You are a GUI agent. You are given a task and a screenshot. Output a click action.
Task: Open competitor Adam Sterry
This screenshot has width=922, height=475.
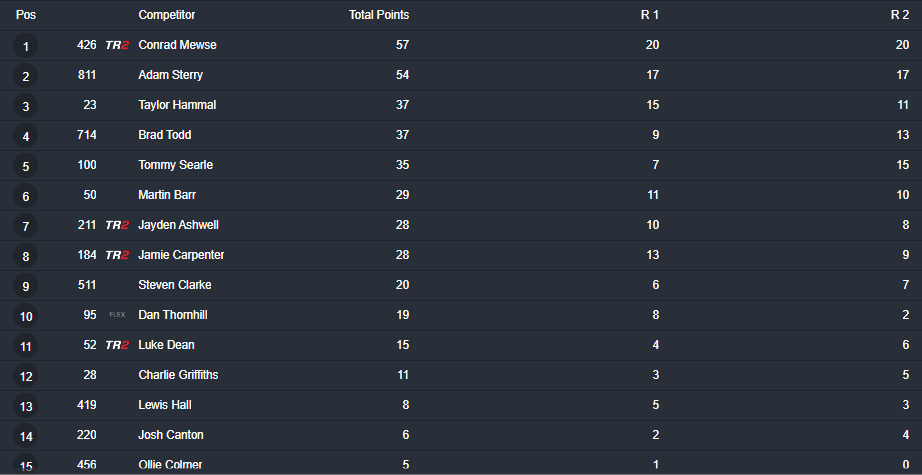click(x=171, y=75)
